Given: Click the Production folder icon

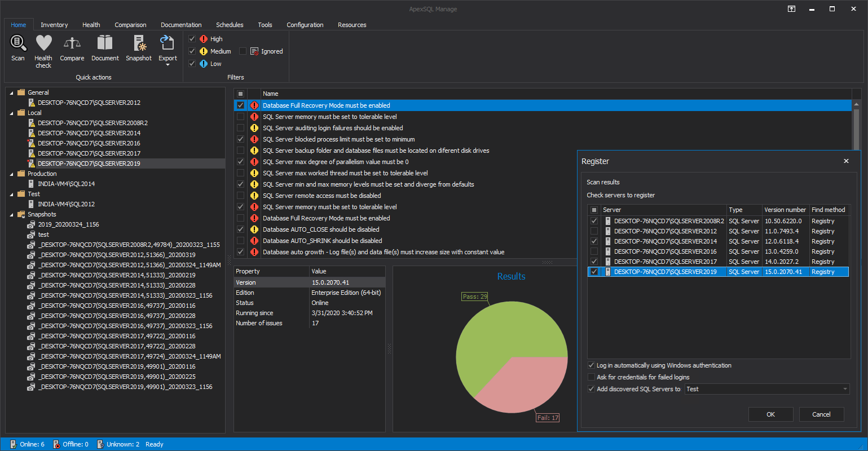Looking at the screenshot, I should click(x=21, y=174).
